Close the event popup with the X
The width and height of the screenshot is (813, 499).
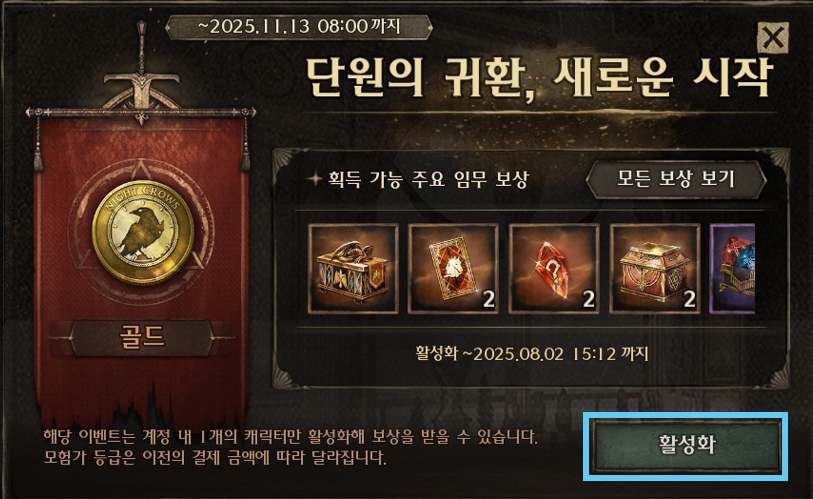coord(773,37)
